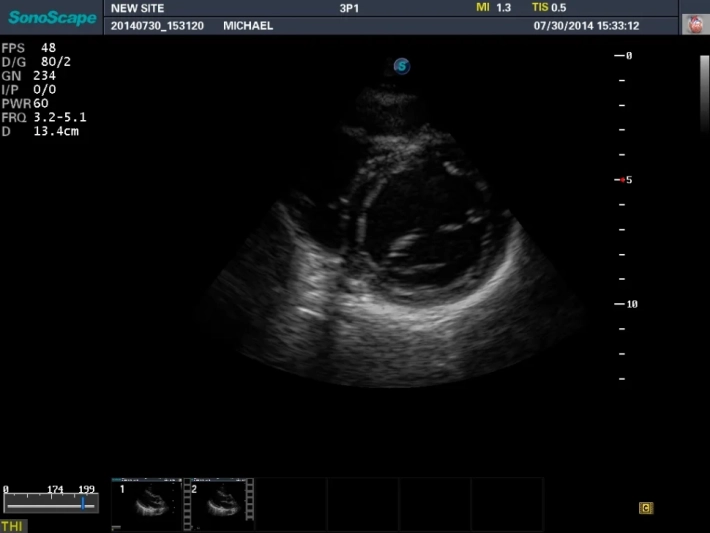Open saved clip thumbnail 1
Screen dimensions: 710x533
click(x=147, y=503)
